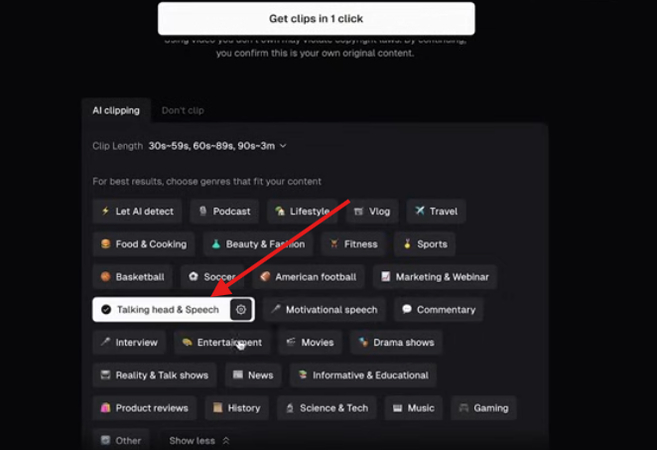Select the Soccer genre chip

(212, 277)
